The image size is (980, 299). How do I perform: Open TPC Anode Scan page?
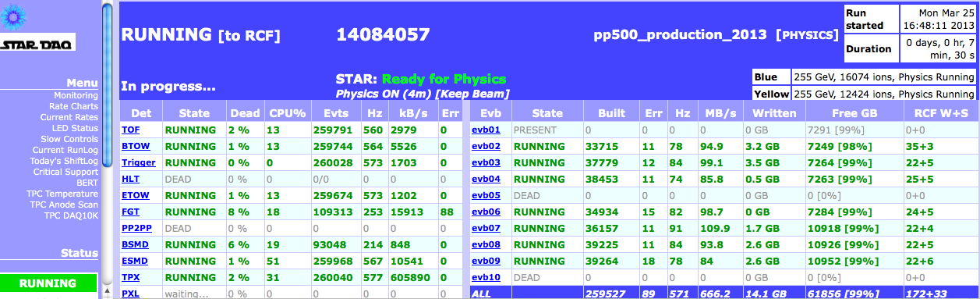coord(64,205)
